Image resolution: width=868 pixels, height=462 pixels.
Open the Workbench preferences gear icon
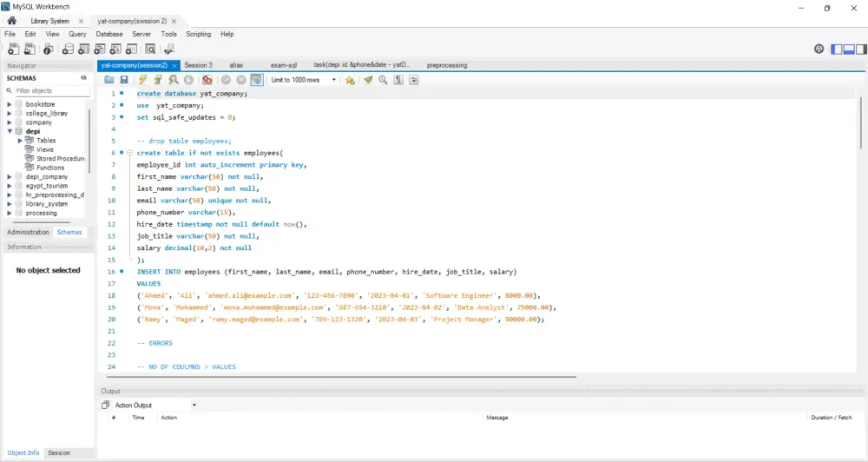(x=819, y=49)
